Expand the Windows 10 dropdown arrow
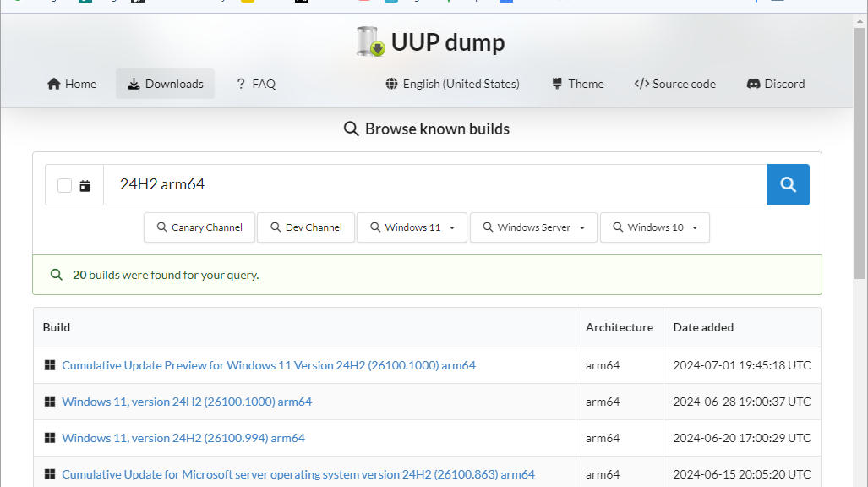868x487 pixels. point(695,227)
